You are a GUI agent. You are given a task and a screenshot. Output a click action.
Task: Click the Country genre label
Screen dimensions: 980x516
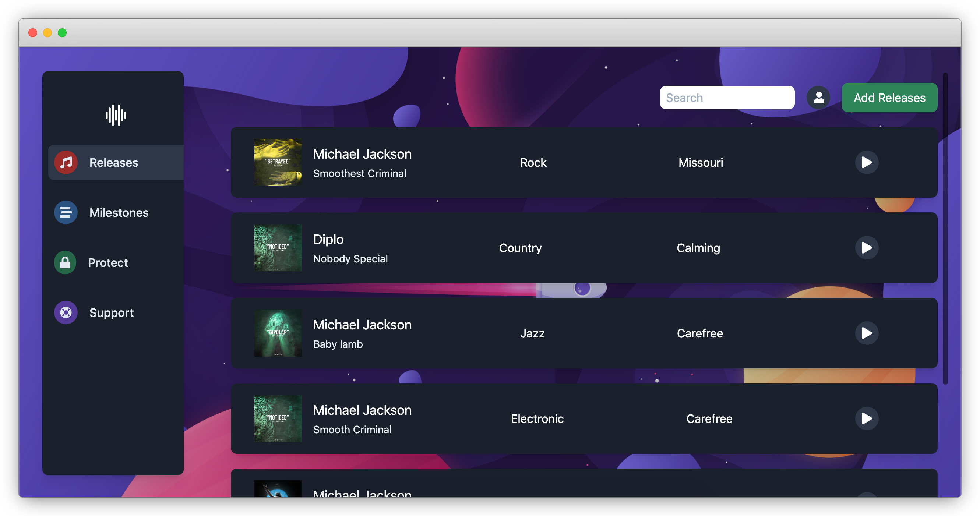pos(520,248)
